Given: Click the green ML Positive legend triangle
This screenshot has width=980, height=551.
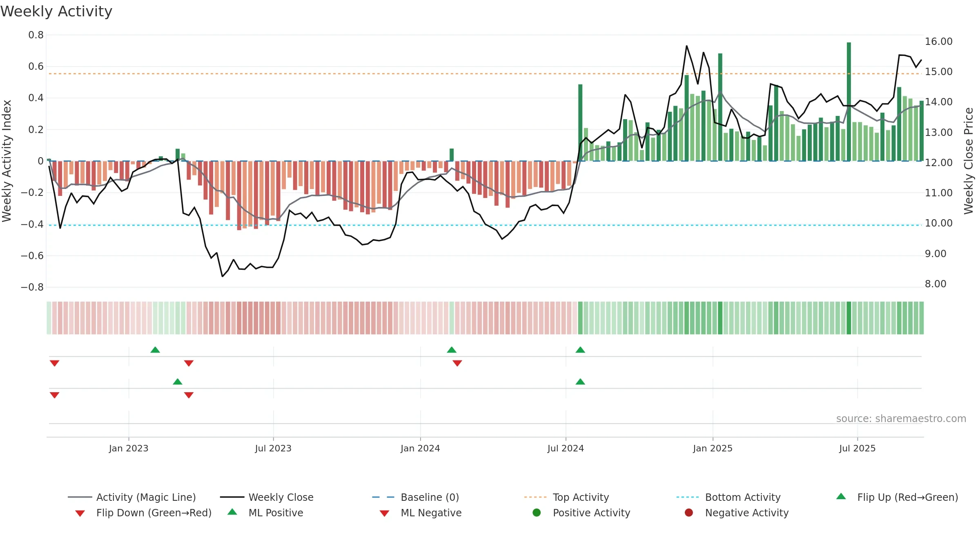Looking at the screenshot, I should (232, 512).
